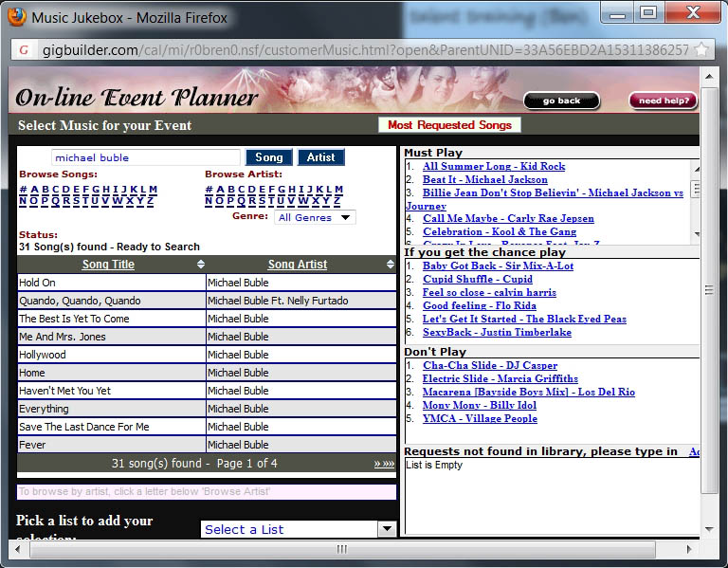Browse artists under the # symbol
The height and width of the screenshot is (568, 728).
[209, 190]
